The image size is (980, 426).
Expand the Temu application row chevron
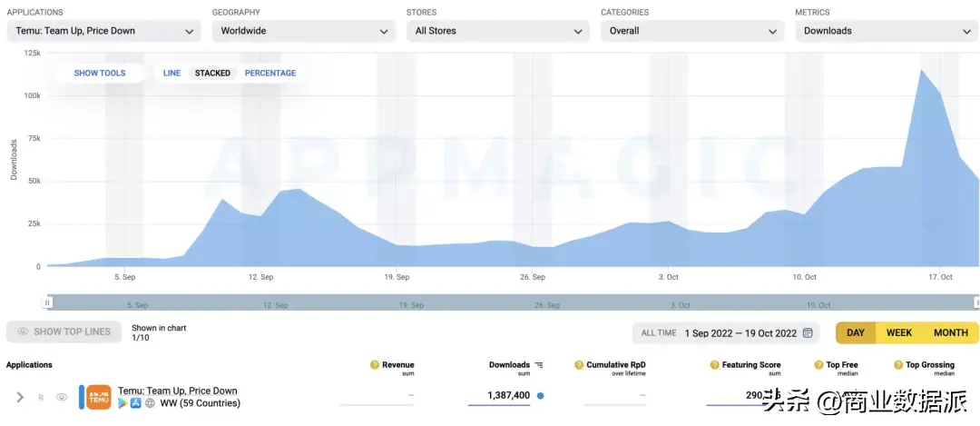pyautogui.click(x=20, y=397)
